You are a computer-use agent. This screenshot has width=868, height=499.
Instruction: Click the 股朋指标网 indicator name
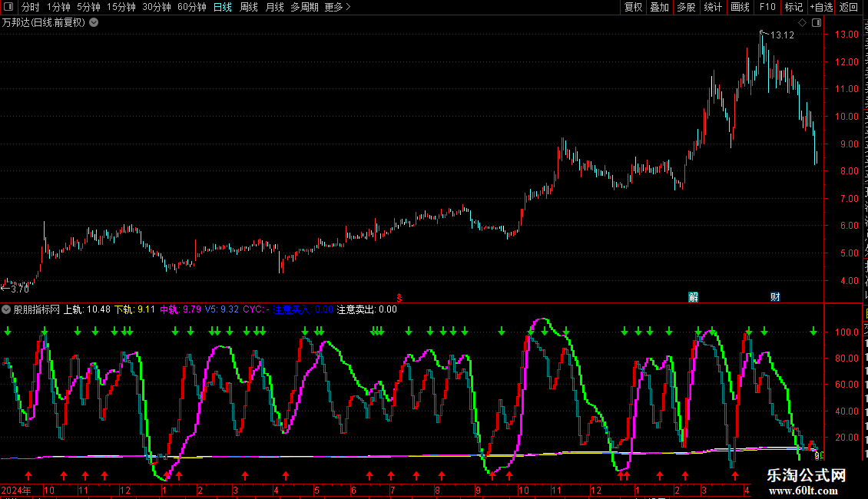(37, 310)
